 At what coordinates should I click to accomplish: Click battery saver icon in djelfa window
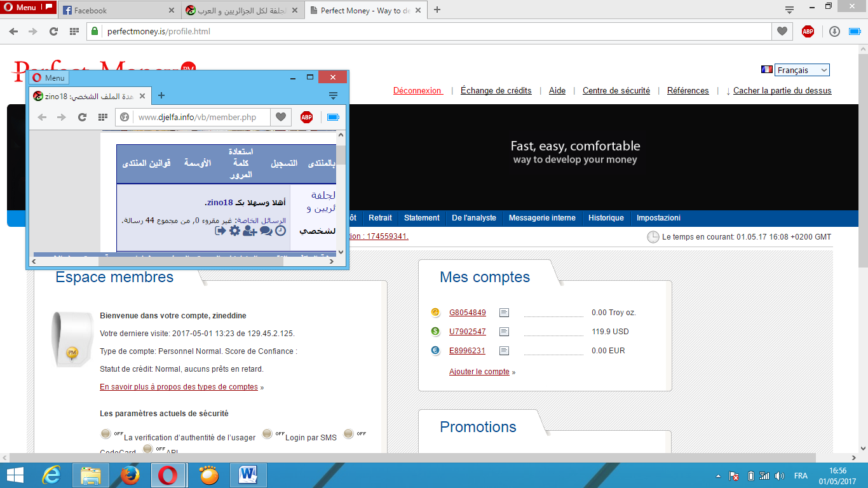point(334,117)
